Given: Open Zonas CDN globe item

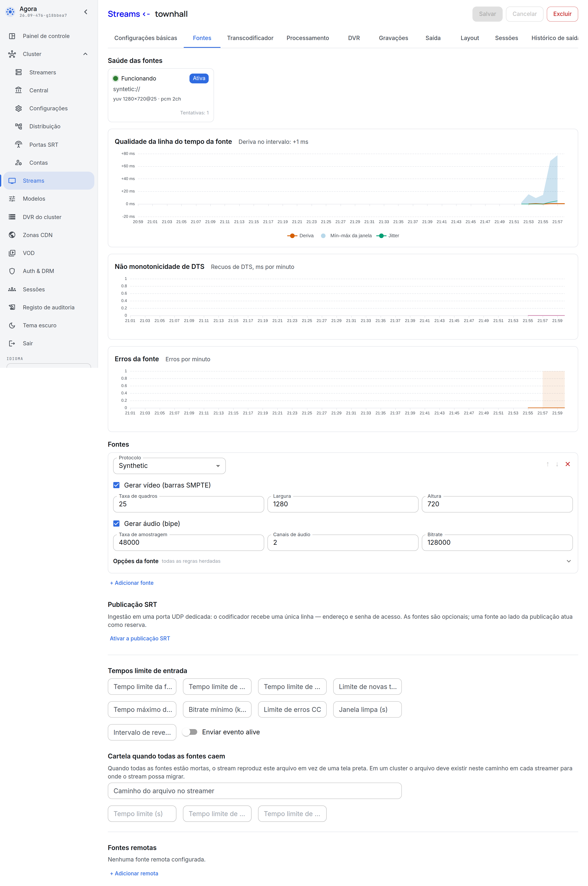Looking at the screenshot, I should pyautogui.click(x=49, y=235).
